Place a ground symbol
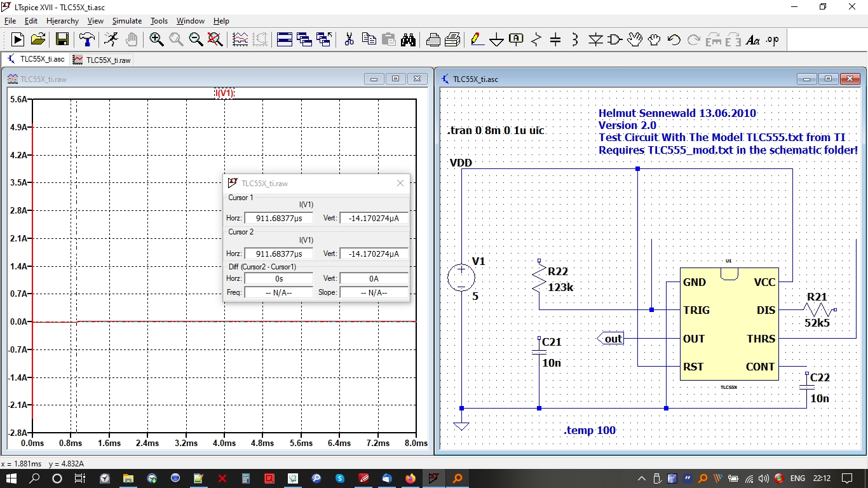This screenshot has height=488, width=868. [x=496, y=39]
